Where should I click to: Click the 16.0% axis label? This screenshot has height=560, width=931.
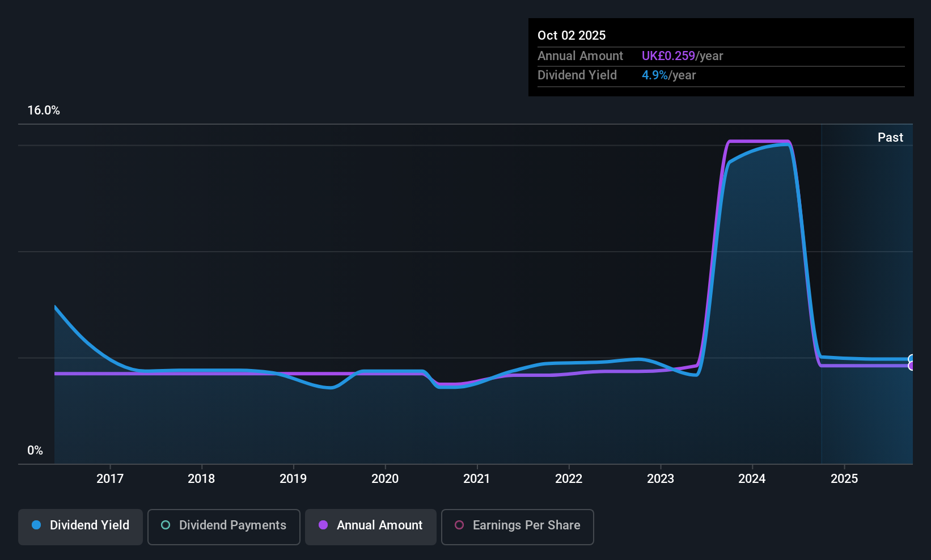[44, 111]
